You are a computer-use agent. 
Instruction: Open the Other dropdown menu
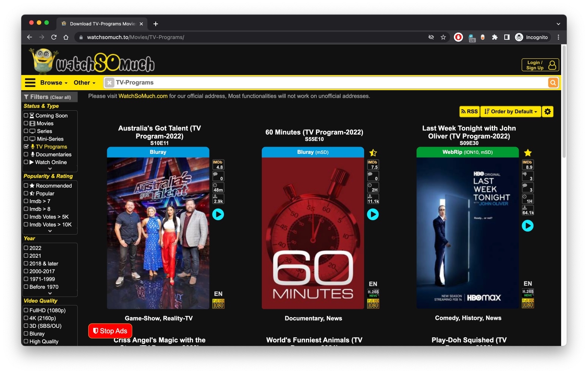[84, 83]
